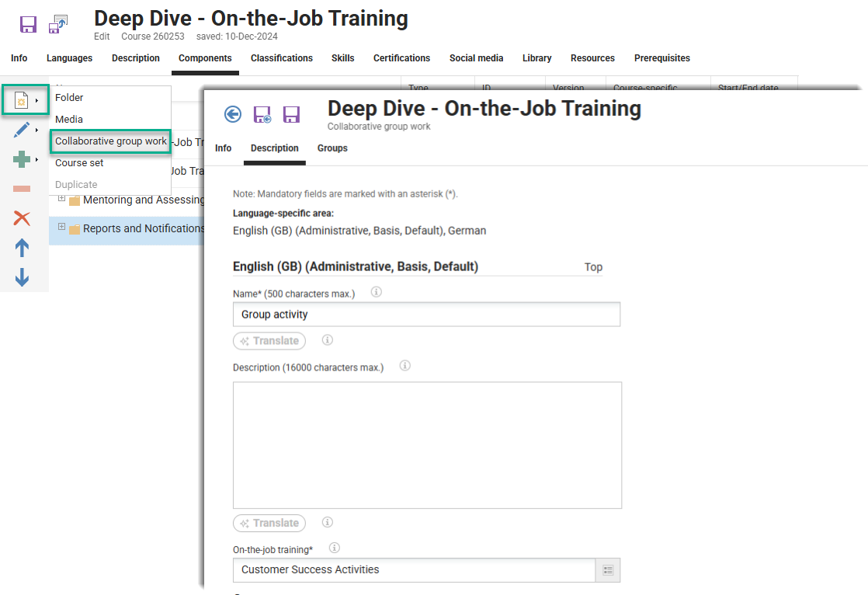Viewport: 868px width, 595px height.
Task: Click the red X delete icon
Action: (21, 217)
